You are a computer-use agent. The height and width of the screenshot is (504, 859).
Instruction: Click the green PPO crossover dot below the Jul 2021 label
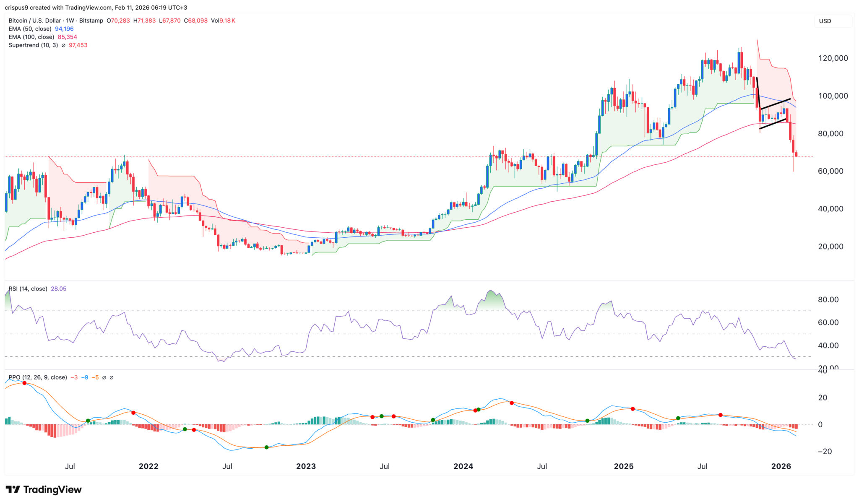(88, 421)
